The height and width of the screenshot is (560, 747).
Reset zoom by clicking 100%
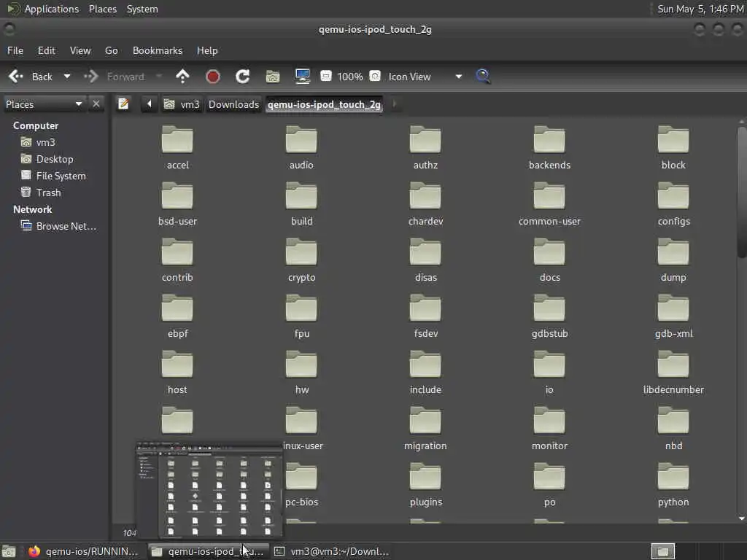click(x=350, y=77)
